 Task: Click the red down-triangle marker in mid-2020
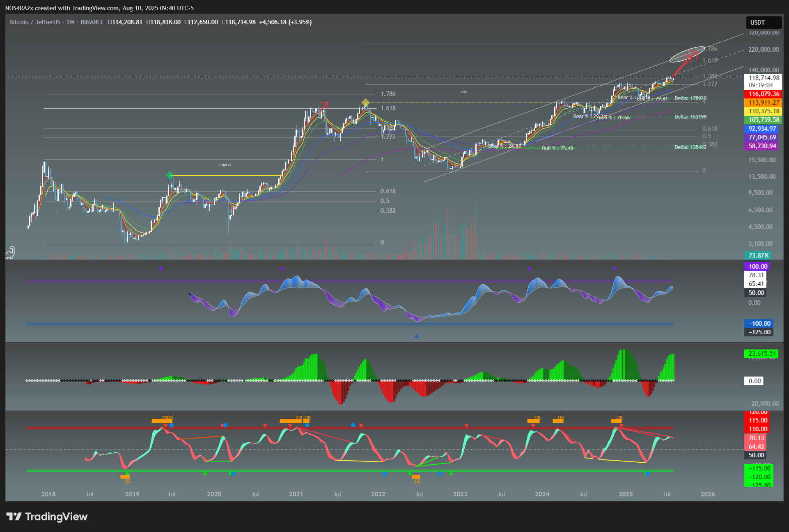point(265,426)
